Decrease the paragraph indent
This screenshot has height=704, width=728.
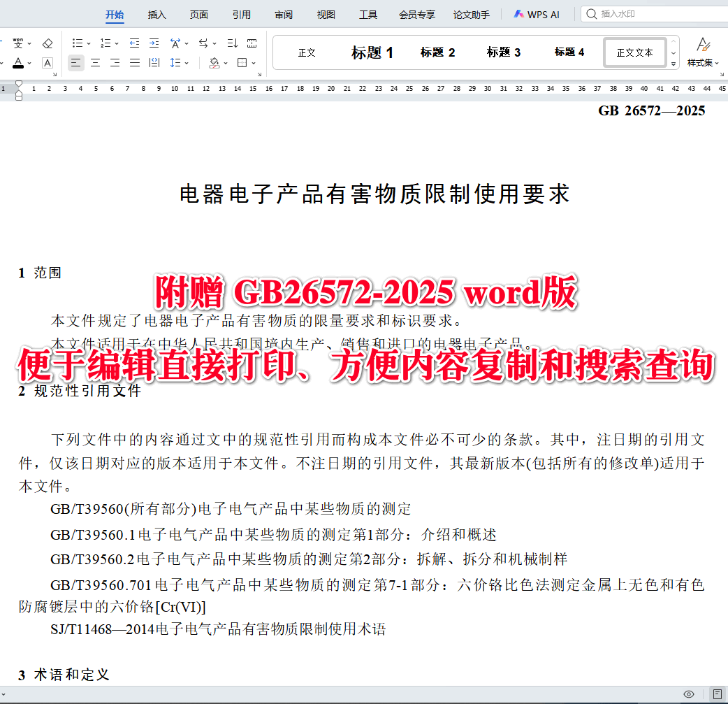[134, 43]
